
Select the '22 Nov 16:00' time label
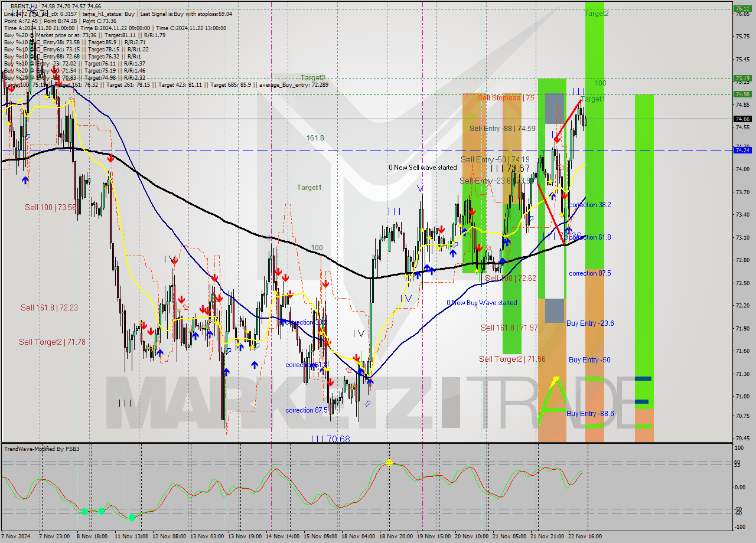(585, 537)
